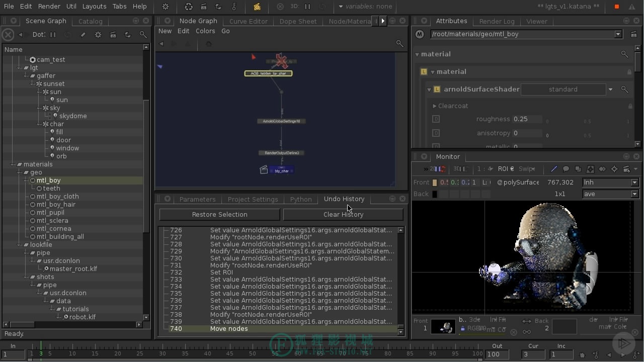Click the Scene Graph search magnifier icon
644x362 pixels.
click(143, 35)
